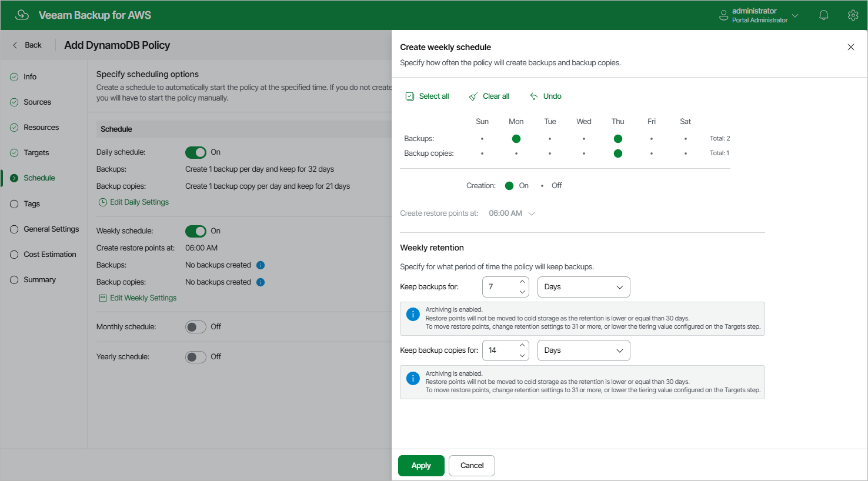Click the Veeam cloud logo icon
This screenshot has height=481, width=868.
tap(22, 15)
